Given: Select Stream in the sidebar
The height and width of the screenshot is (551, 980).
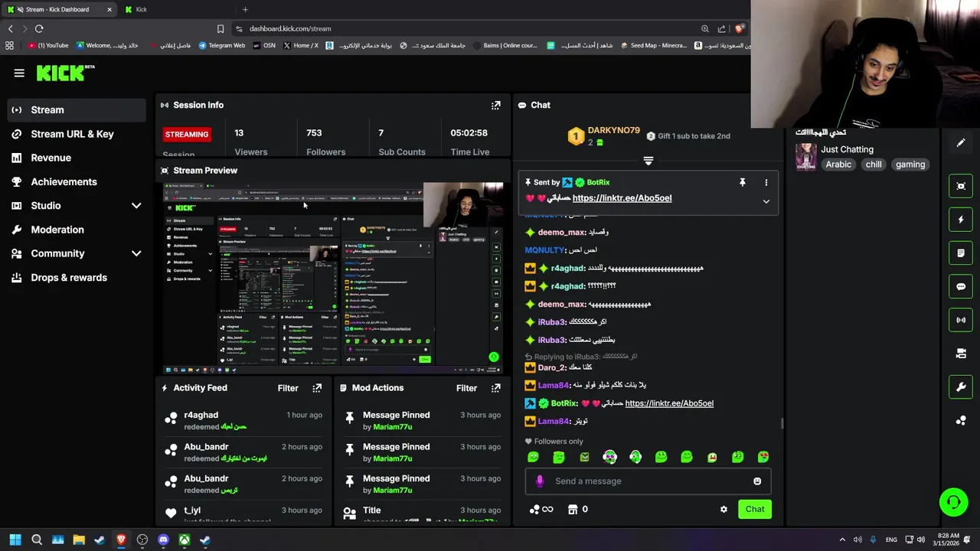Looking at the screenshot, I should [x=77, y=110].
